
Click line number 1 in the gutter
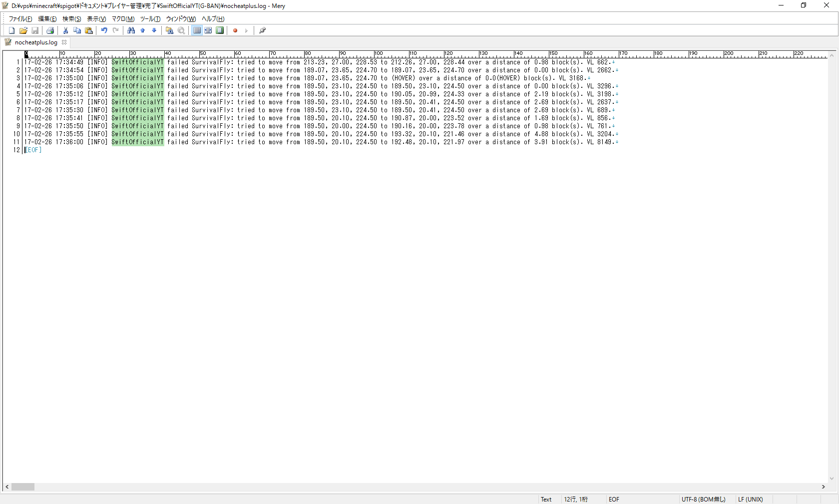click(18, 62)
